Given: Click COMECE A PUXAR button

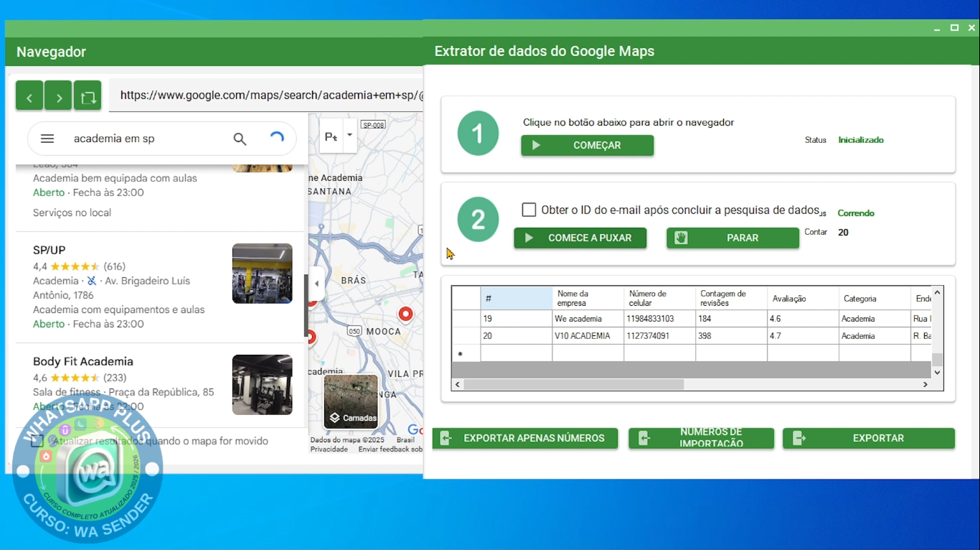Looking at the screenshot, I should 580,238.
